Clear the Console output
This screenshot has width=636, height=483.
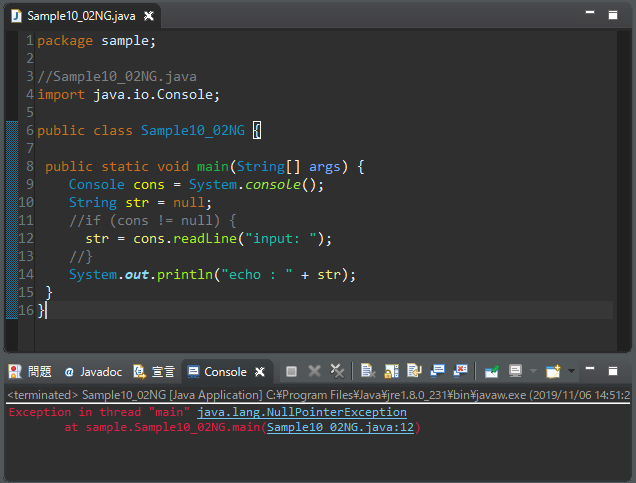pyautogui.click(x=368, y=371)
